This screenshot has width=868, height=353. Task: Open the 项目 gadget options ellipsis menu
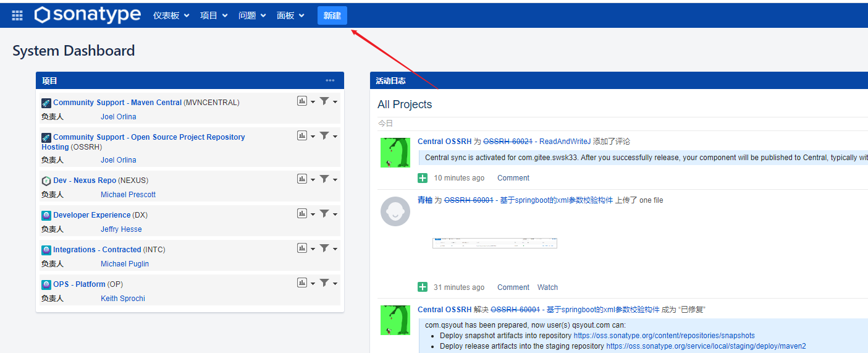(x=330, y=80)
